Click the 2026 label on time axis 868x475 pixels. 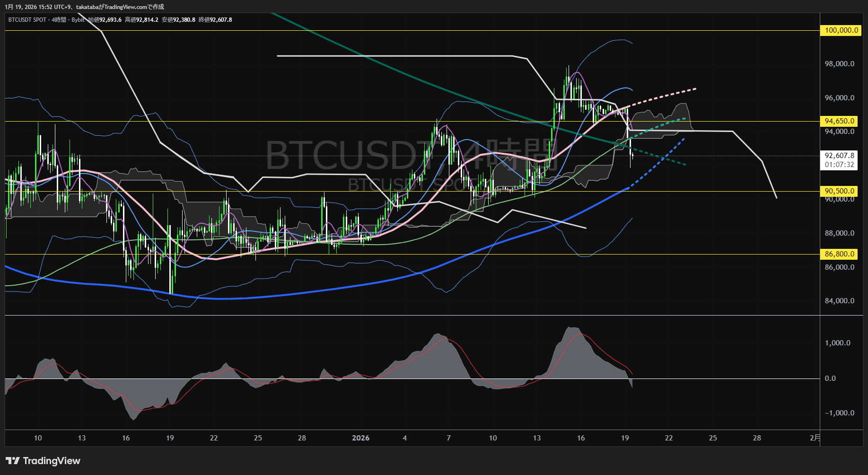[x=361, y=438]
